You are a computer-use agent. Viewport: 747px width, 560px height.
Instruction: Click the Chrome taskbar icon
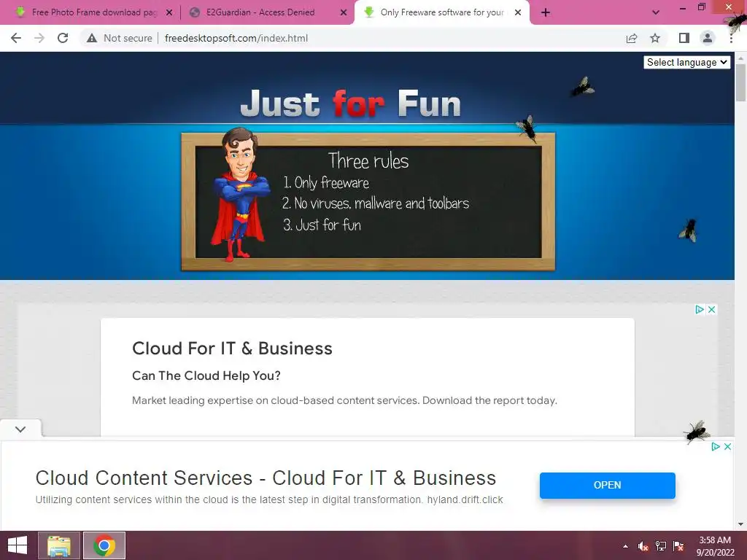pos(104,545)
